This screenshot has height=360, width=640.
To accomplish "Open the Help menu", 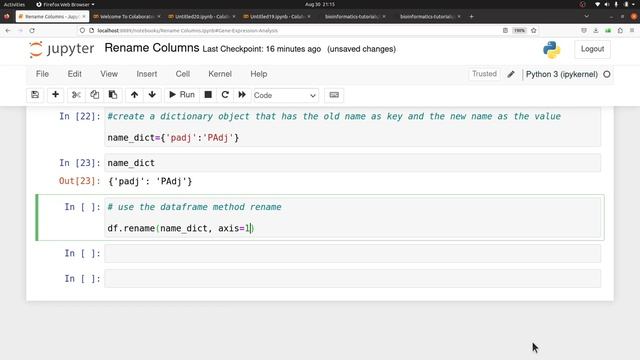I will pos(259,74).
